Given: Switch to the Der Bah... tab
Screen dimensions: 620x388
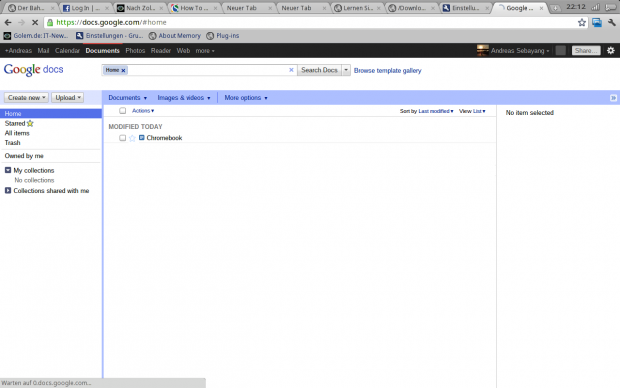Looking at the screenshot, I should coord(30,8).
